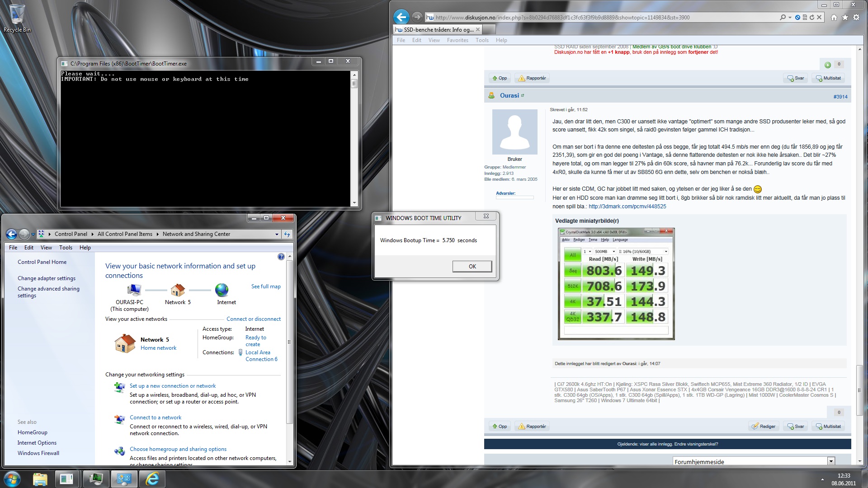Image resolution: width=868 pixels, height=488 pixels.
Task: Open the Home network link
Action: pyautogui.click(x=158, y=348)
